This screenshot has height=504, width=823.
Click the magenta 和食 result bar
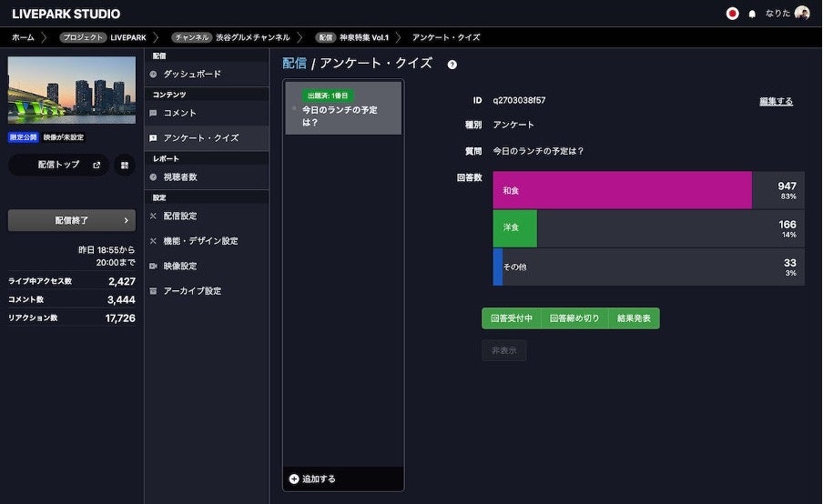tap(623, 190)
